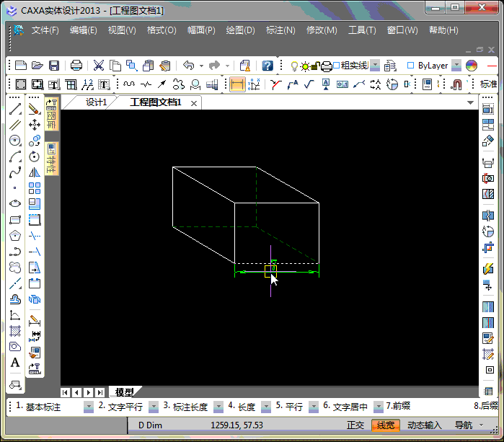Print the drawing using the printer icon
The image size is (504, 442).
coord(76,66)
